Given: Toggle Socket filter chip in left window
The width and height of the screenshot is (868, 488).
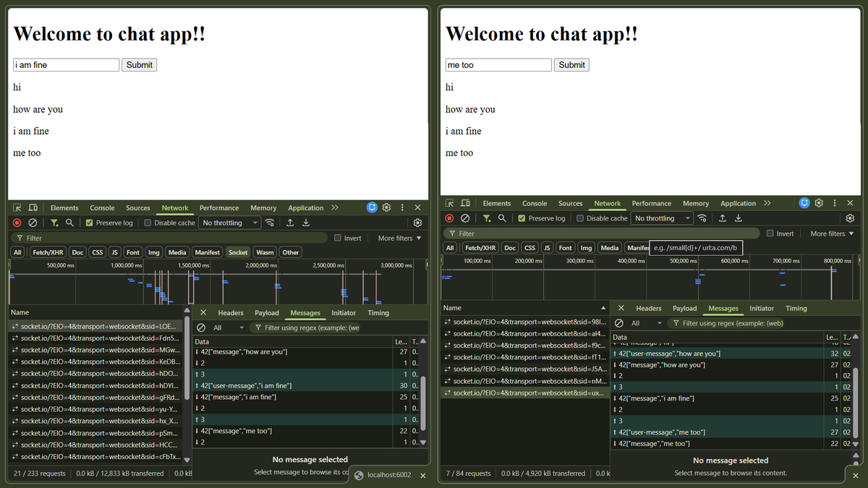Looking at the screenshot, I should pos(238,252).
